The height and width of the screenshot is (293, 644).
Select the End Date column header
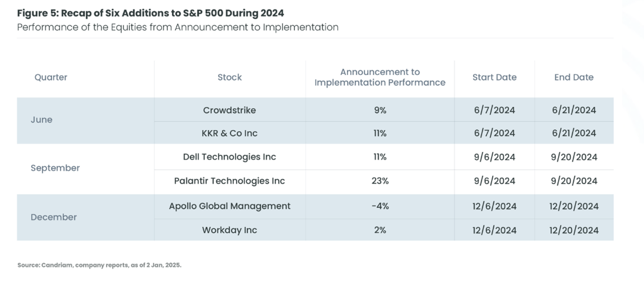pyautogui.click(x=574, y=77)
